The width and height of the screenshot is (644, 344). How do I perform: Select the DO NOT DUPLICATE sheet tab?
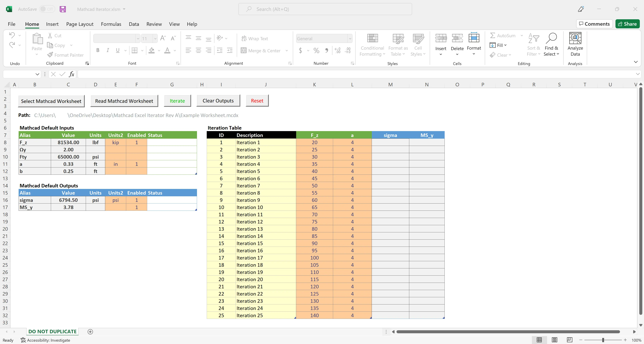point(52,331)
